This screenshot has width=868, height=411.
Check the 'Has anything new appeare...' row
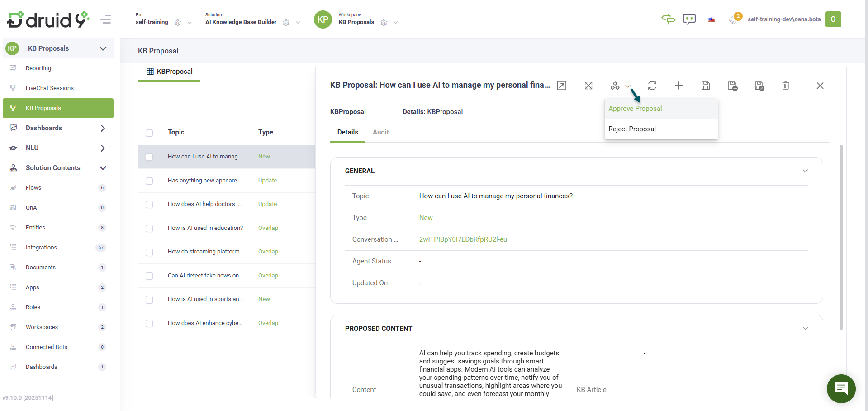(149, 181)
